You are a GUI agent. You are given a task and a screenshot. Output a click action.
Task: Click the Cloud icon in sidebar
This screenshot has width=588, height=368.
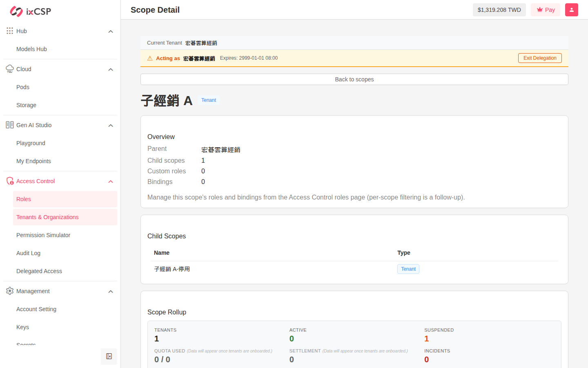10,69
